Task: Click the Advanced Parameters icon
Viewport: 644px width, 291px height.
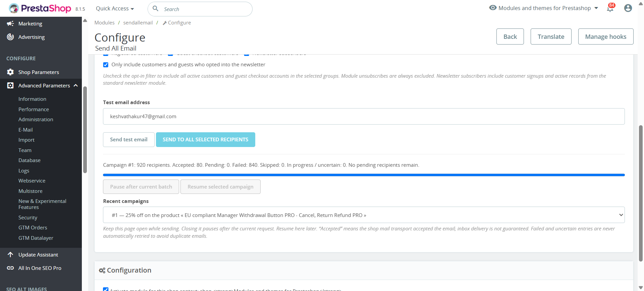Action: (x=10, y=85)
